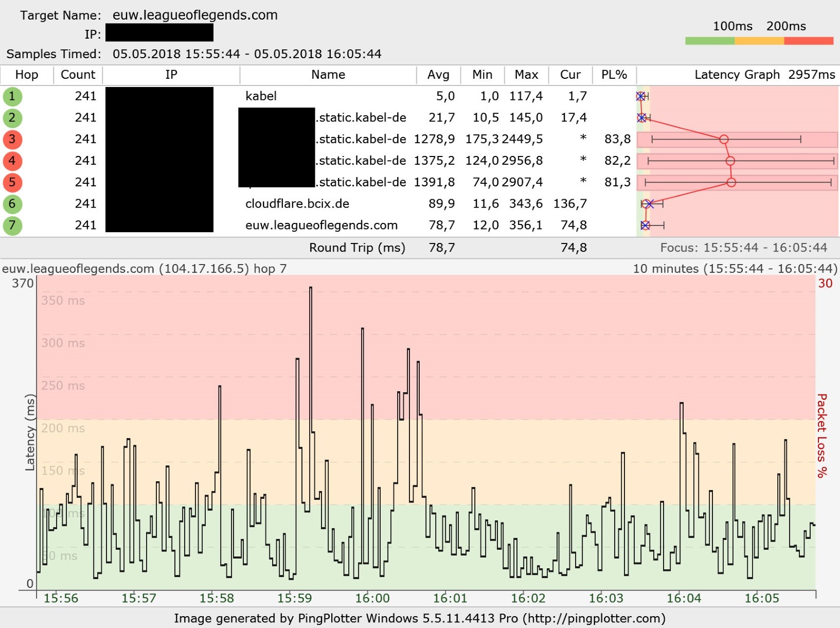The width and height of the screenshot is (840, 628).
Task: Select the euw.leagueoflegends.com hop 7 row name
Action: point(321,225)
